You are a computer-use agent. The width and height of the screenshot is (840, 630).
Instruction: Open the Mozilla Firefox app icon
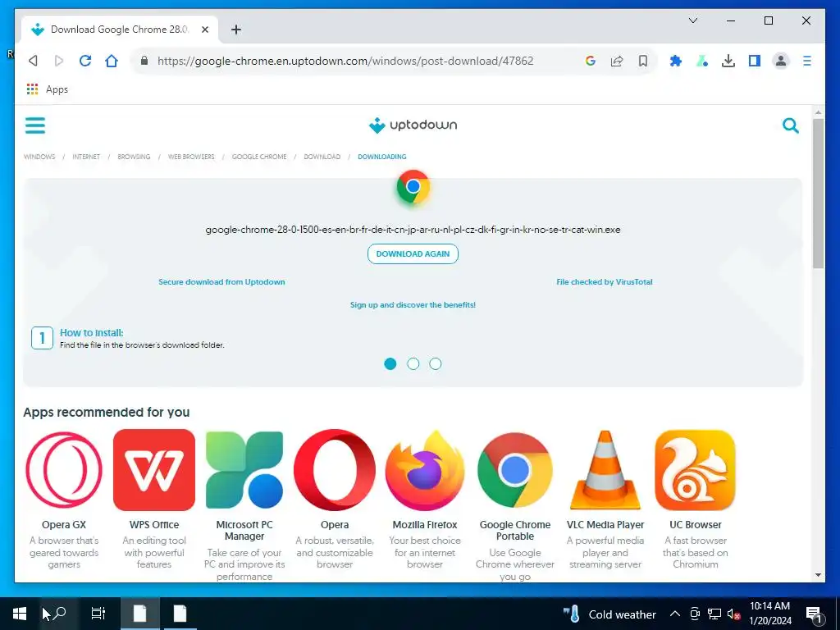pos(425,470)
